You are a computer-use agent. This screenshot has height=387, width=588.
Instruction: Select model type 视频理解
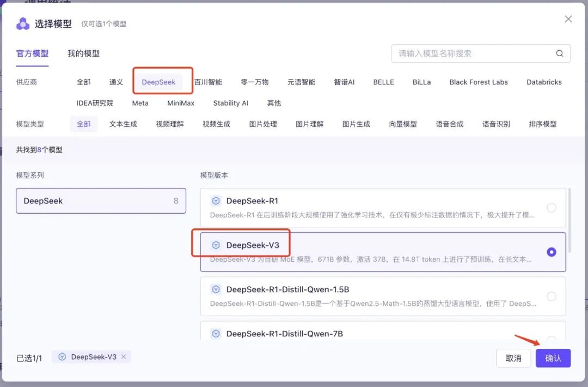[170, 124]
